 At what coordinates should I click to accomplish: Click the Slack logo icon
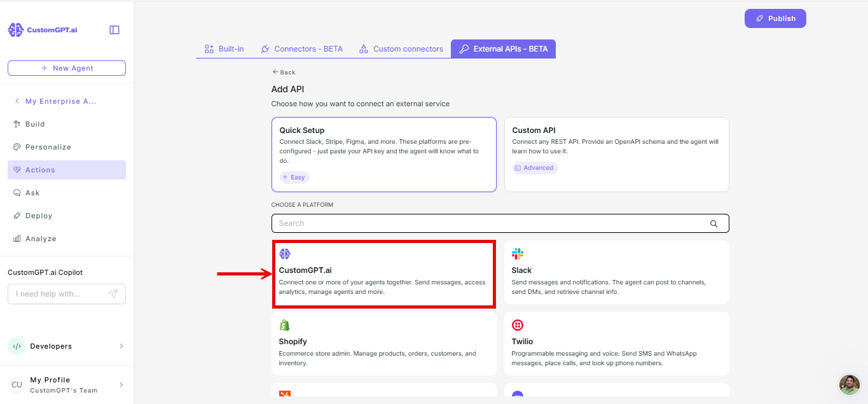tap(518, 254)
